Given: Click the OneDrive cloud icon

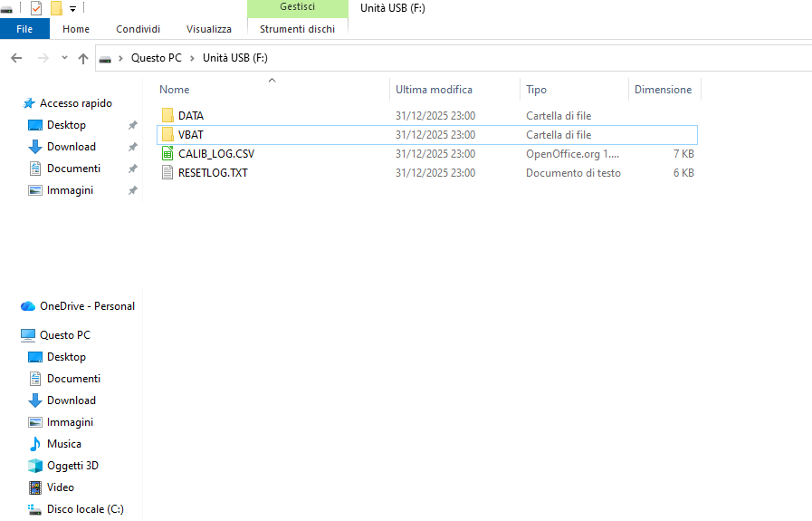Looking at the screenshot, I should (28, 306).
